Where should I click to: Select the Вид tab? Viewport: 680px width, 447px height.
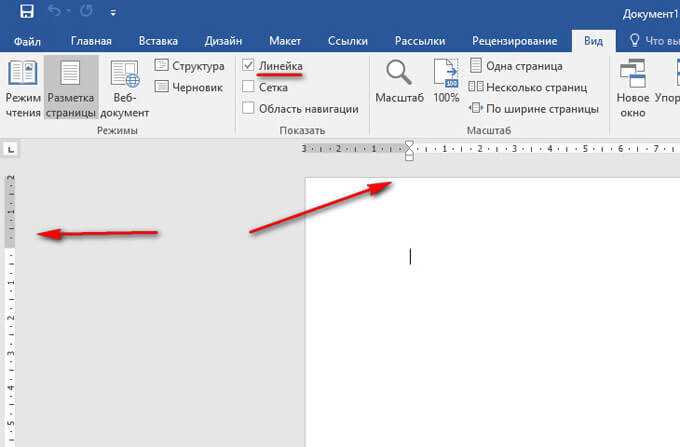point(593,41)
